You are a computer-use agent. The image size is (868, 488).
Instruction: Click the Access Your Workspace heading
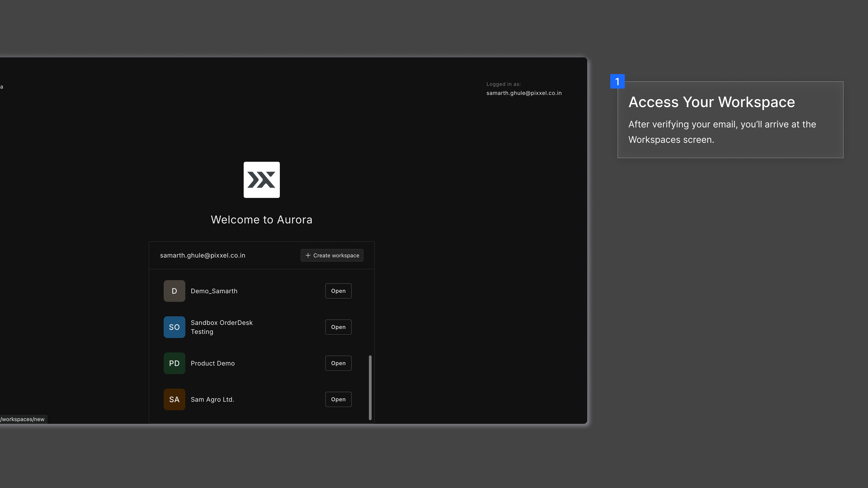click(x=711, y=102)
